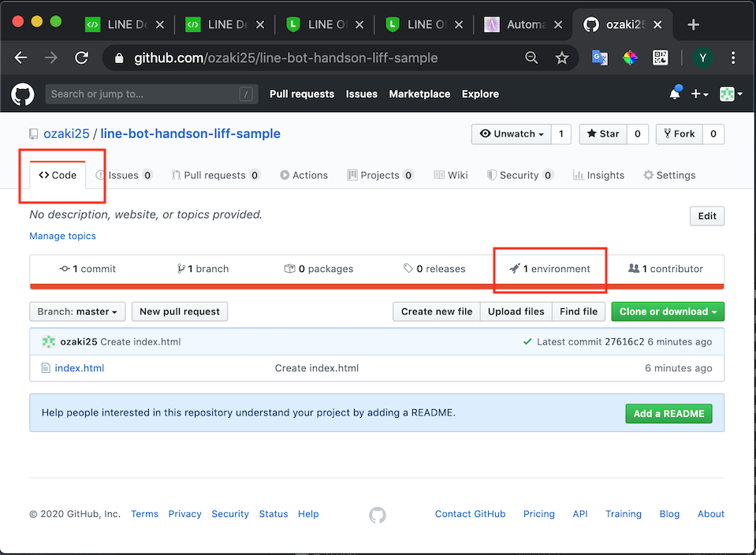Image resolution: width=756 pixels, height=555 pixels.
Task: Open the Projects tab
Action: pos(380,176)
